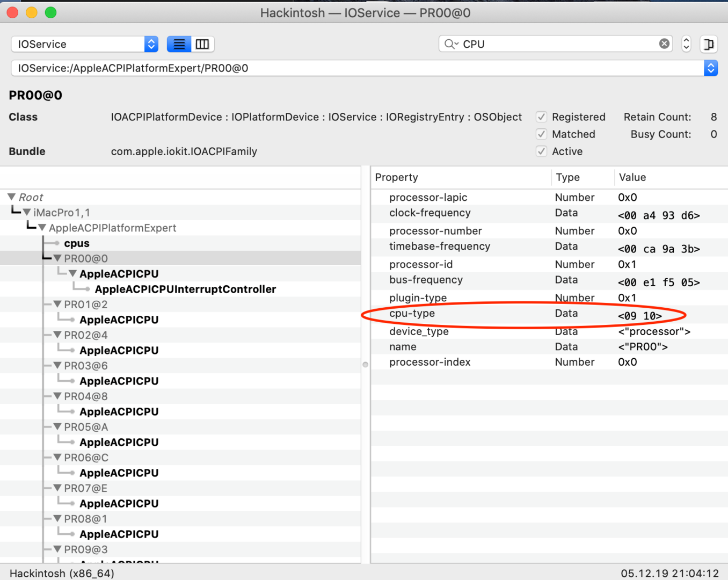Click the search result stepper arrows

(x=686, y=44)
